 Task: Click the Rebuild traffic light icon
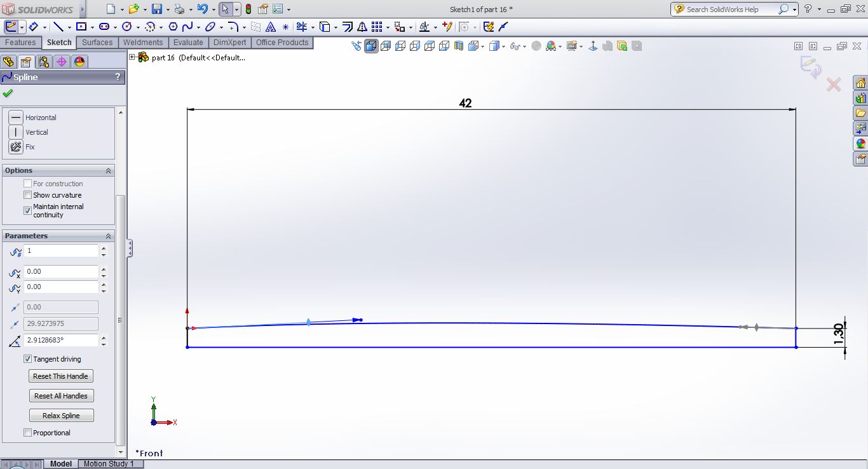pos(248,9)
